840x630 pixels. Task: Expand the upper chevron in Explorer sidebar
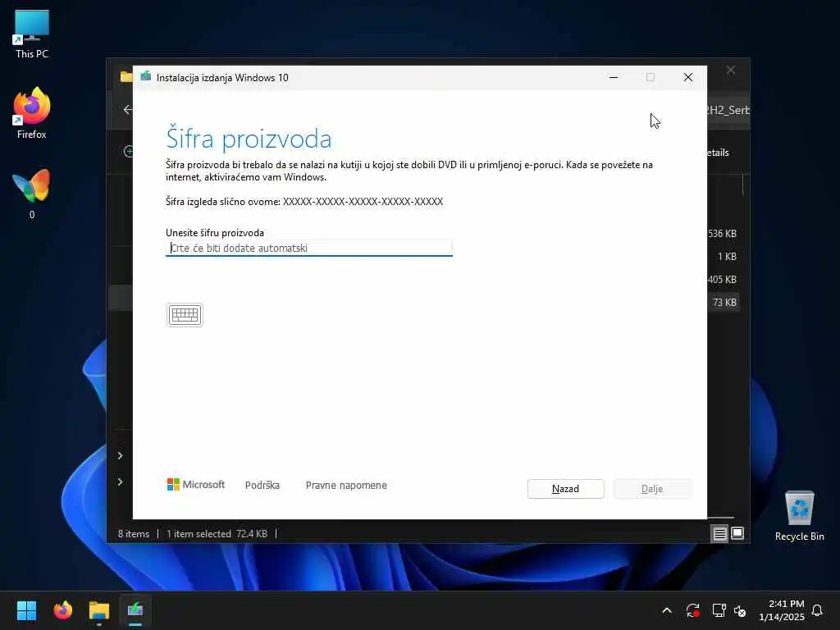120,455
